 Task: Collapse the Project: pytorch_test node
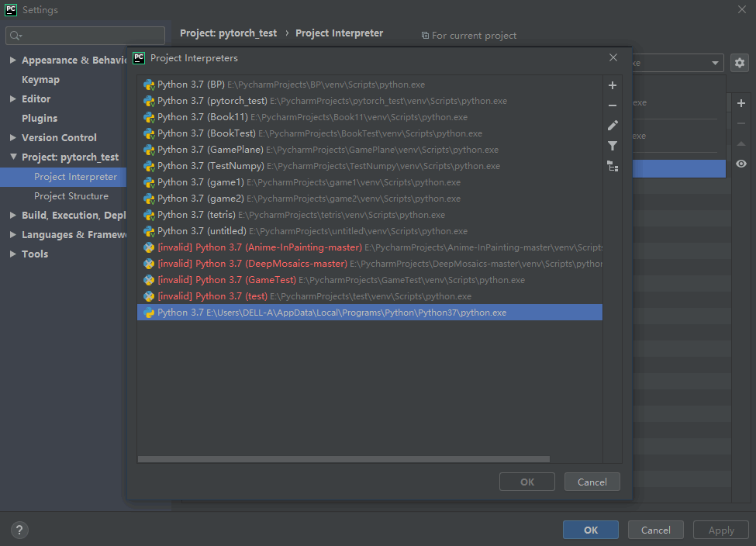click(x=13, y=157)
